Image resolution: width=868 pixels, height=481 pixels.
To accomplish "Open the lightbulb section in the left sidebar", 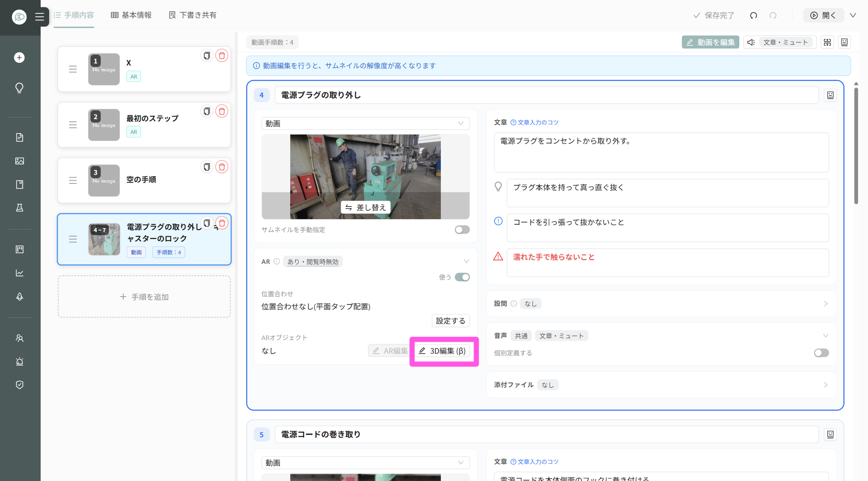I will [x=20, y=88].
